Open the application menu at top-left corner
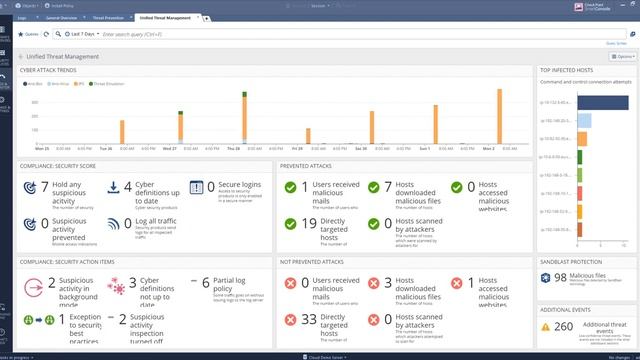 3,6
